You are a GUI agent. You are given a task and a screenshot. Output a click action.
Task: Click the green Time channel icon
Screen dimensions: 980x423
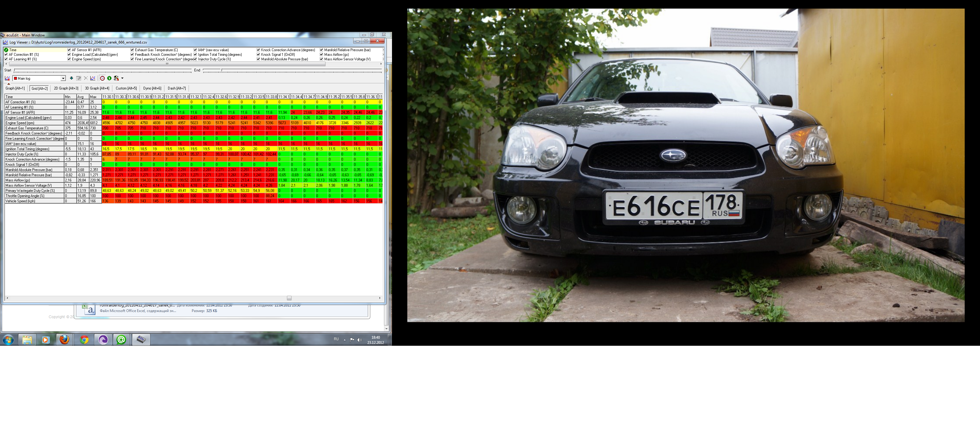pos(6,50)
